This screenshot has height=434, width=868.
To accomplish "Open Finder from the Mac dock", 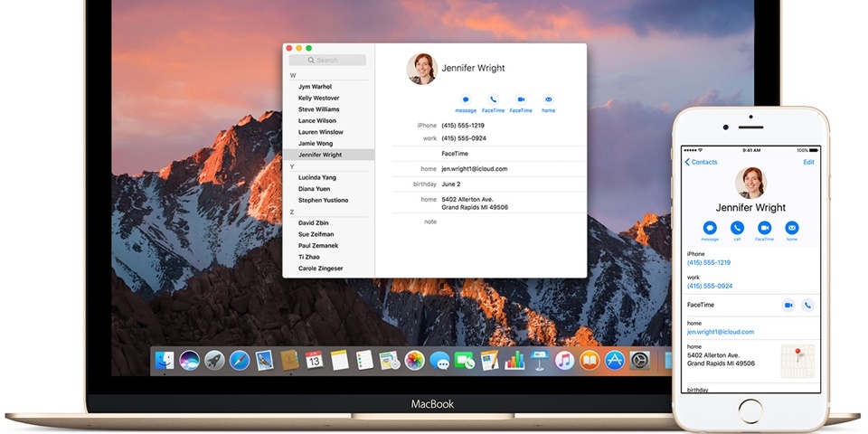I will coord(165,361).
